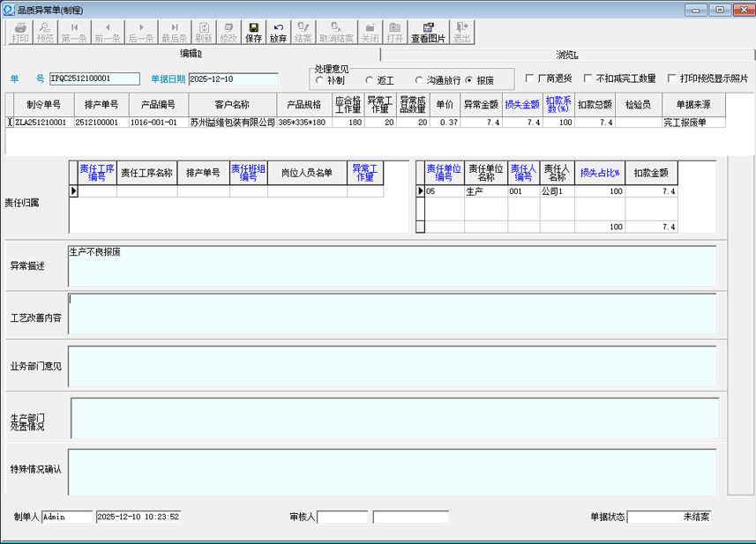The image size is (756, 544).
Task: Enable the 厂商退货 checkbox
Action: coord(530,78)
